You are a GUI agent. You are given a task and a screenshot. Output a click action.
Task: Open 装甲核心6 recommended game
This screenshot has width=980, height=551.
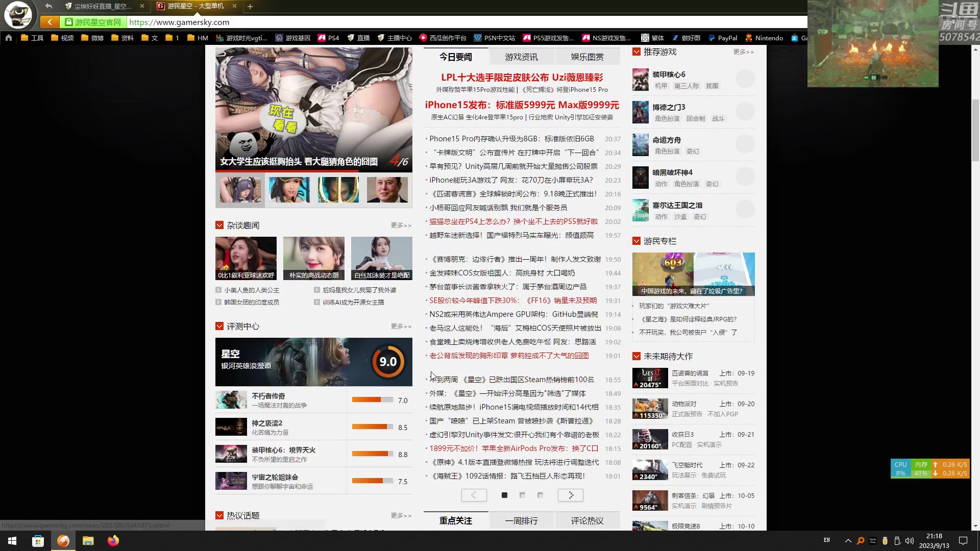[669, 74]
